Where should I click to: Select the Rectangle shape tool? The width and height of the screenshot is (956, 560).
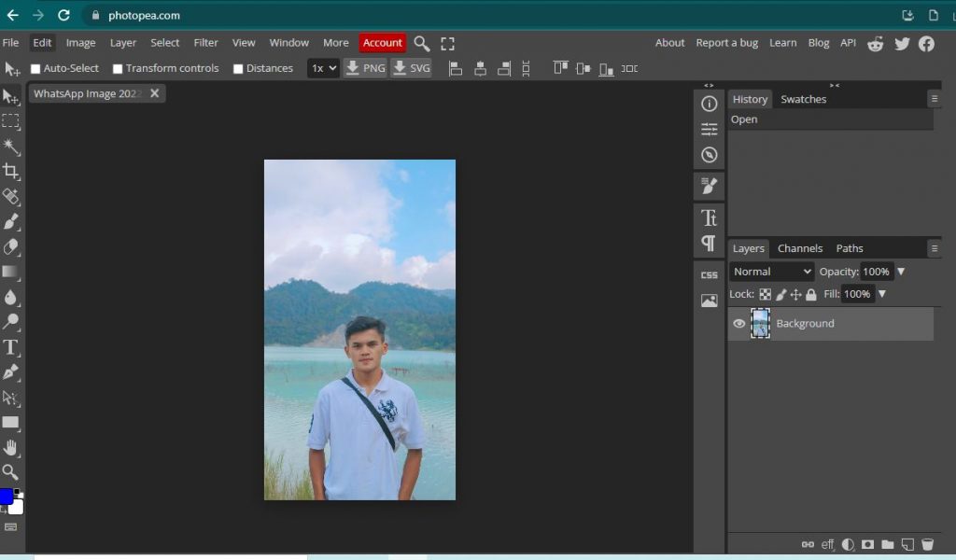(10, 422)
